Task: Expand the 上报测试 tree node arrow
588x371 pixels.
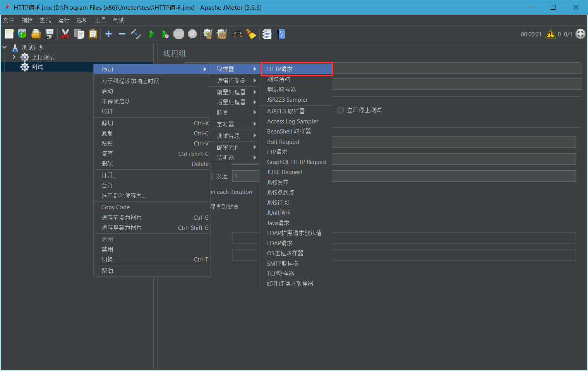Action: [x=14, y=57]
